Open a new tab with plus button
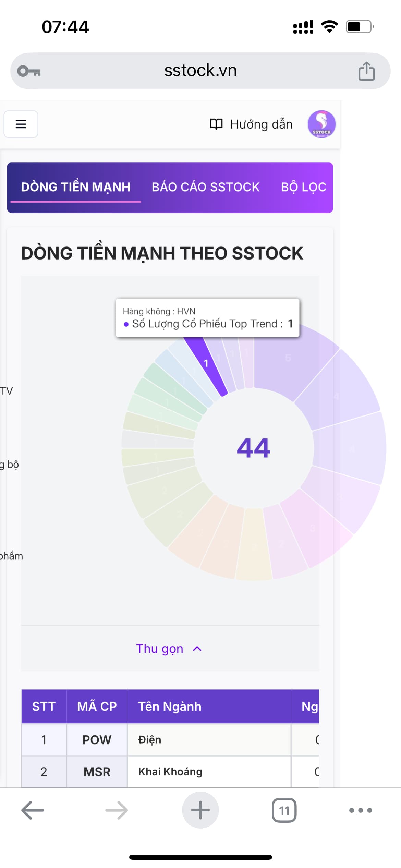The width and height of the screenshot is (401, 868). click(x=200, y=810)
